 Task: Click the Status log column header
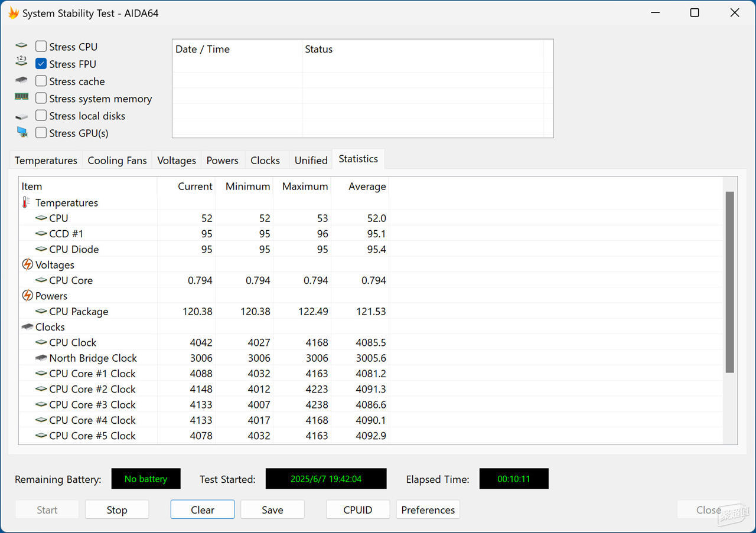[423, 50]
